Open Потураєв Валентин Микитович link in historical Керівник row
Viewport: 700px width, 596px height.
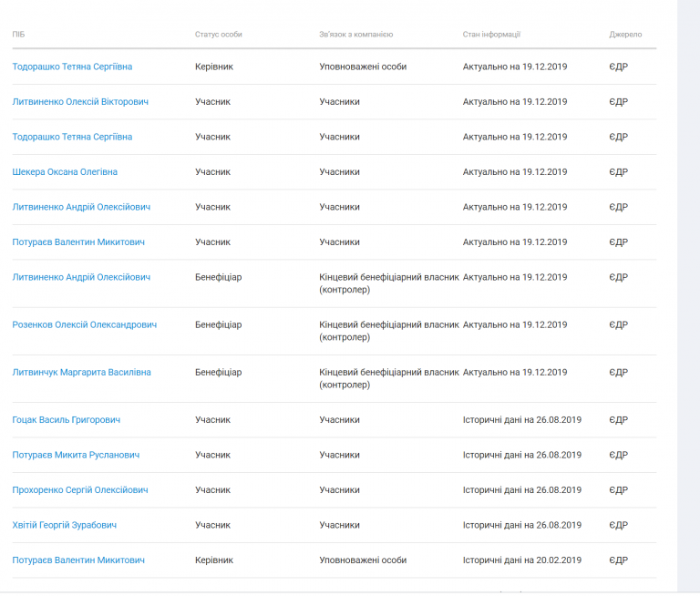(78, 560)
